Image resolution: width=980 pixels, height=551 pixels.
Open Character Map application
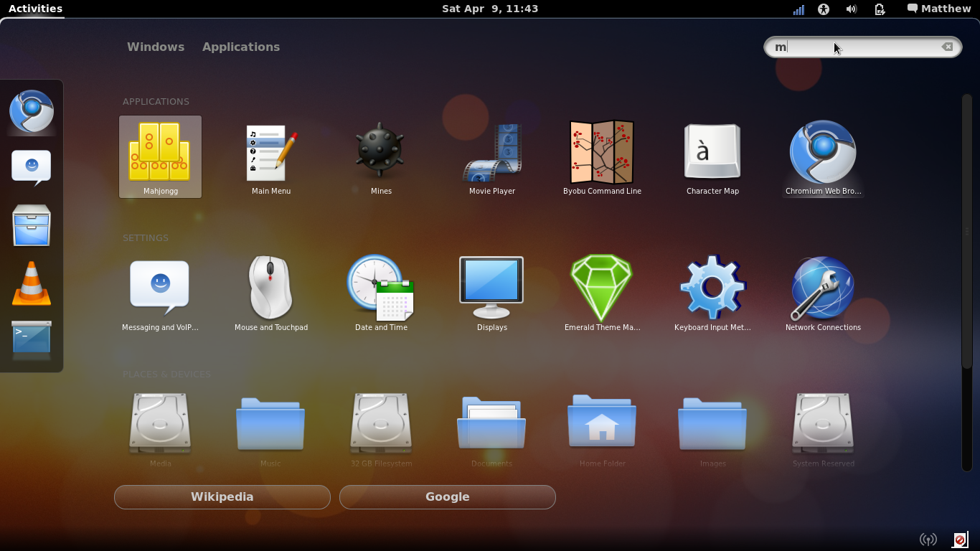(712, 156)
